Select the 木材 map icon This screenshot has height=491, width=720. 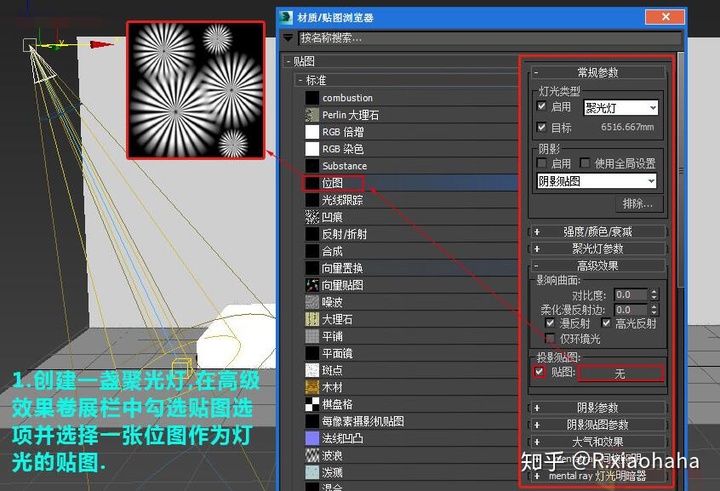(x=312, y=387)
